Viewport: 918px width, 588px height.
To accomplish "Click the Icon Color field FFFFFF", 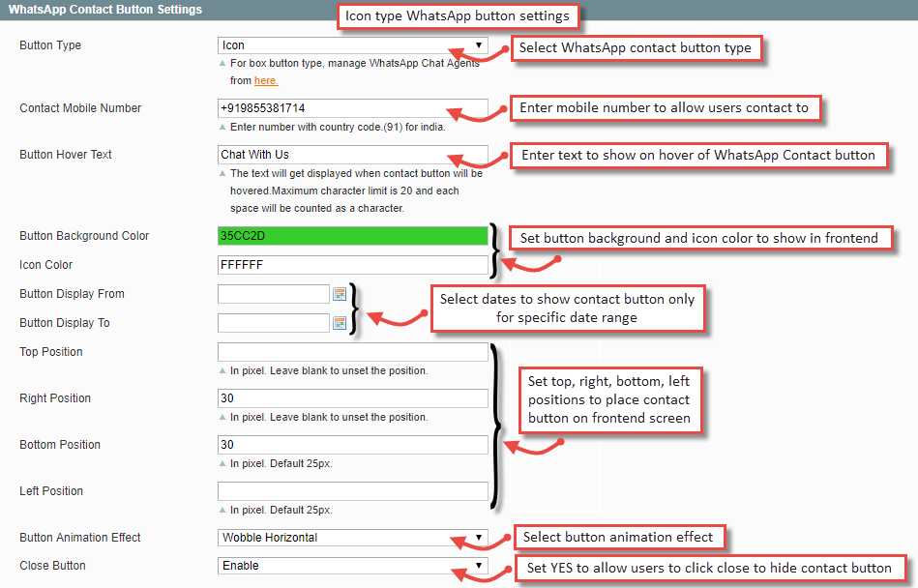I will coord(352,265).
